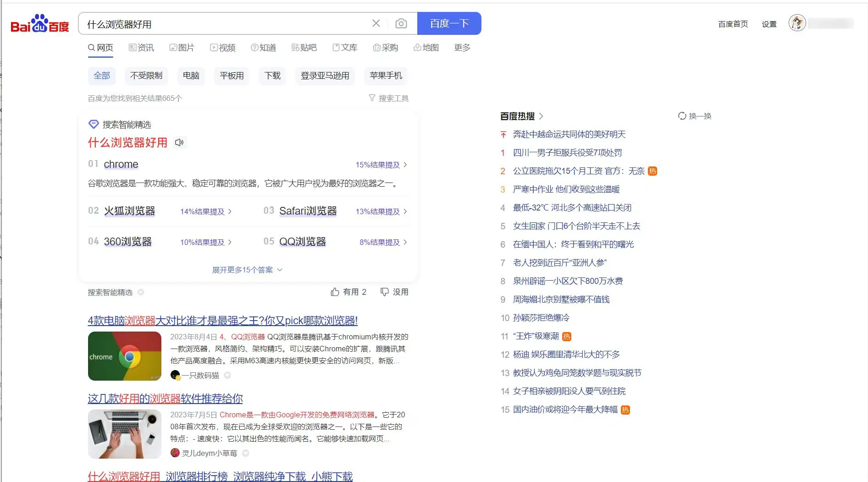868x482 pixels.
Task: Expand 展开更多15个答案
Action: click(x=247, y=270)
